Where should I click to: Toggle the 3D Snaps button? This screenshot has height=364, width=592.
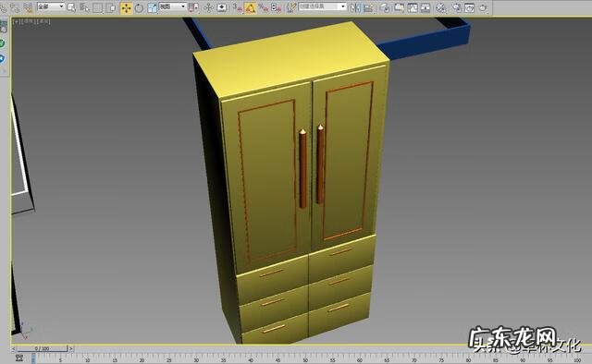(x=238, y=8)
